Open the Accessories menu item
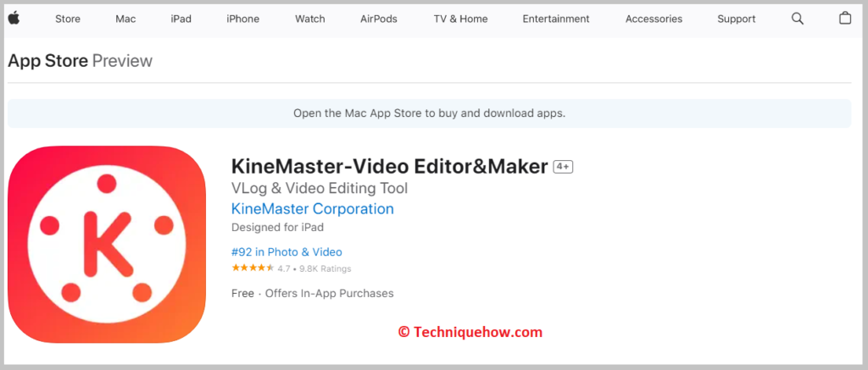 click(x=654, y=19)
